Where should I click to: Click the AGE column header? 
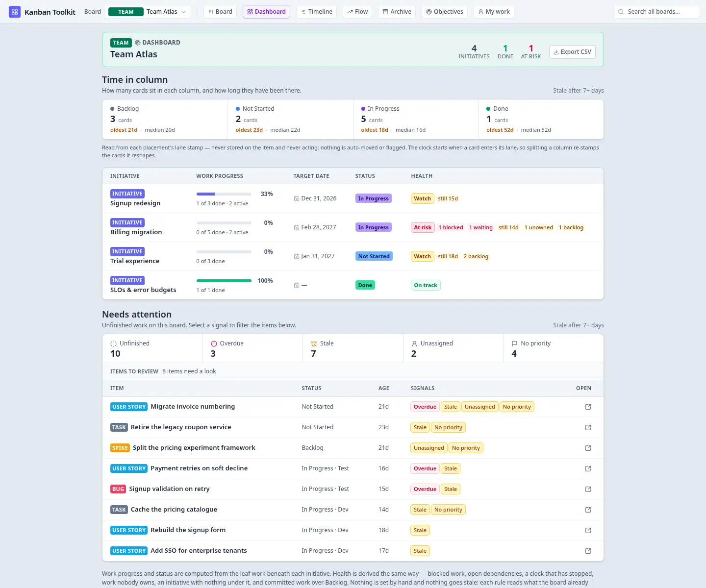[x=384, y=388]
